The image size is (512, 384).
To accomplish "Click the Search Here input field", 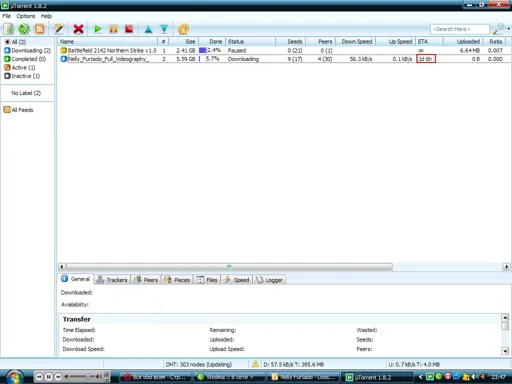I will [460, 29].
